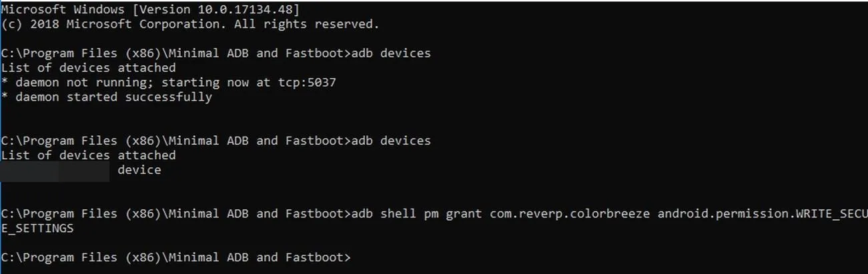This screenshot has height=274, width=868.
Task: Click the second "List of devices attached" line
Action: 89,155
